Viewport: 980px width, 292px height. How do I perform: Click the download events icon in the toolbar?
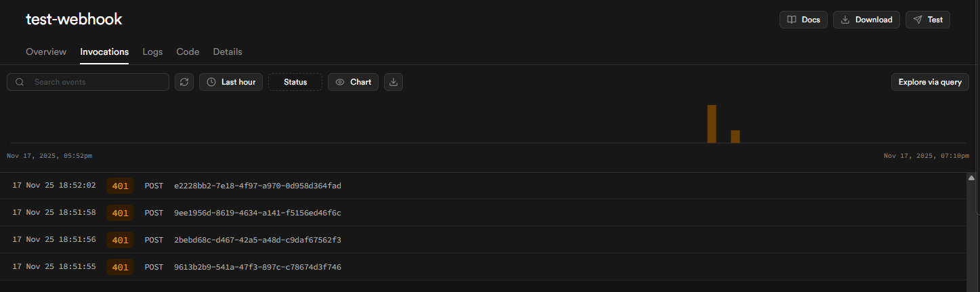[x=393, y=82]
